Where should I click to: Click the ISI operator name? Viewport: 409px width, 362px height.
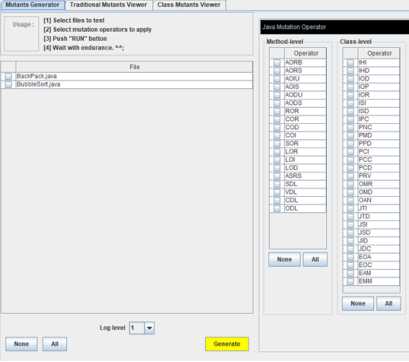click(362, 103)
